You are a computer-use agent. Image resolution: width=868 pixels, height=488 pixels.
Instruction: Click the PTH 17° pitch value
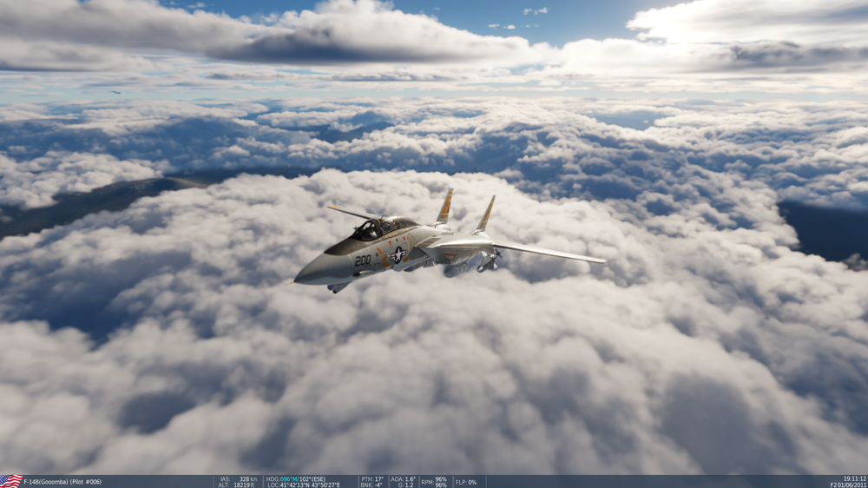pyautogui.click(x=372, y=479)
